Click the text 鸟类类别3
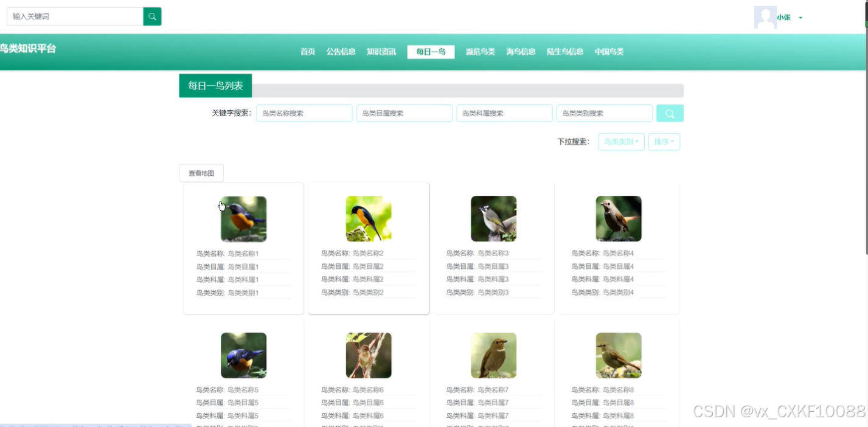The height and width of the screenshot is (427, 868). (493, 293)
